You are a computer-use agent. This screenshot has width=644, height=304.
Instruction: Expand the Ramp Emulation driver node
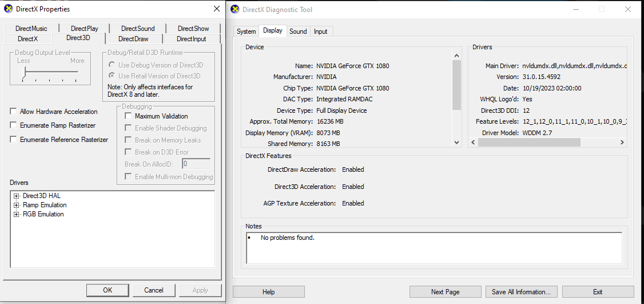pos(17,205)
